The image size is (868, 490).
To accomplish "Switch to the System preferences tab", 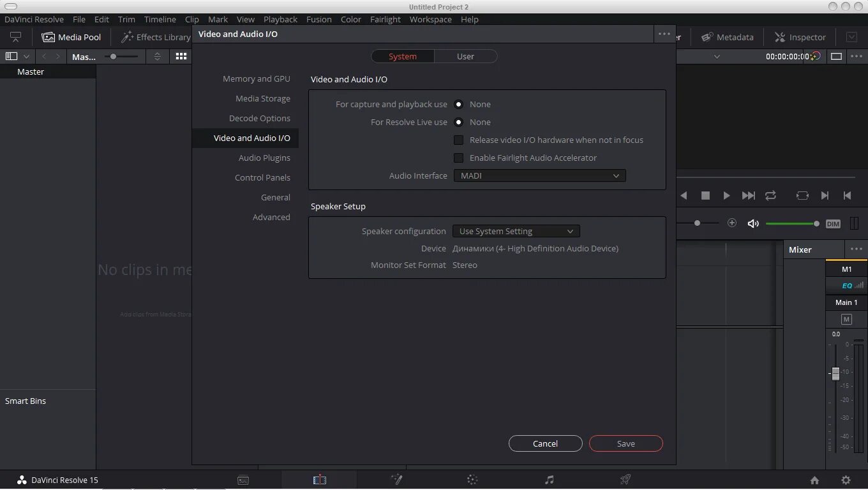I will point(403,56).
